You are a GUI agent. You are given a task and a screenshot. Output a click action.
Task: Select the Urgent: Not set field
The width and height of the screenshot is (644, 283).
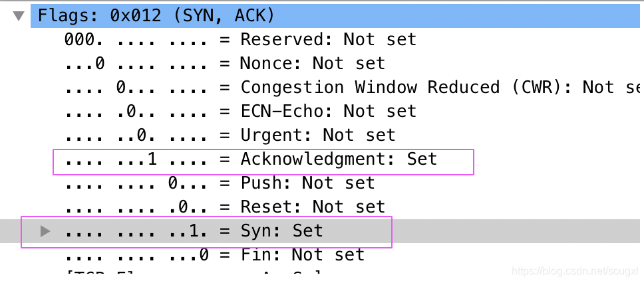point(230,135)
